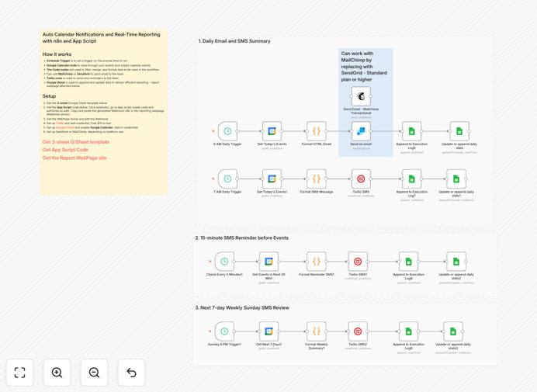The width and height of the screenshot is (537, 392).
Task: Select the Check Every 5 Minutes1 trigger node
Action: [224, 262]
